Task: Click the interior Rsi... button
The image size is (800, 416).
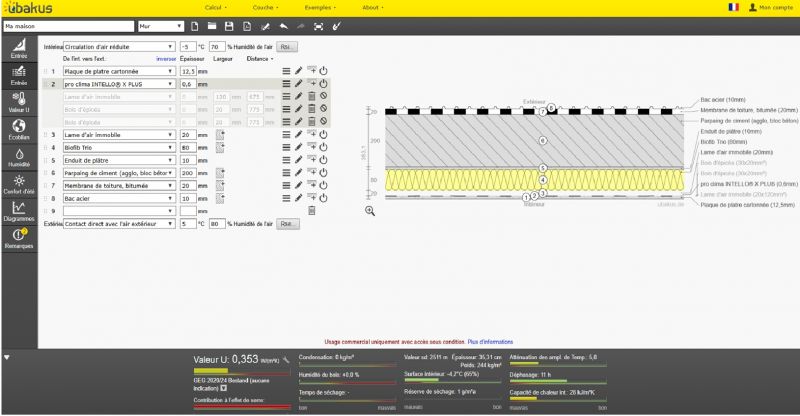Action: (x=287, y=46)
